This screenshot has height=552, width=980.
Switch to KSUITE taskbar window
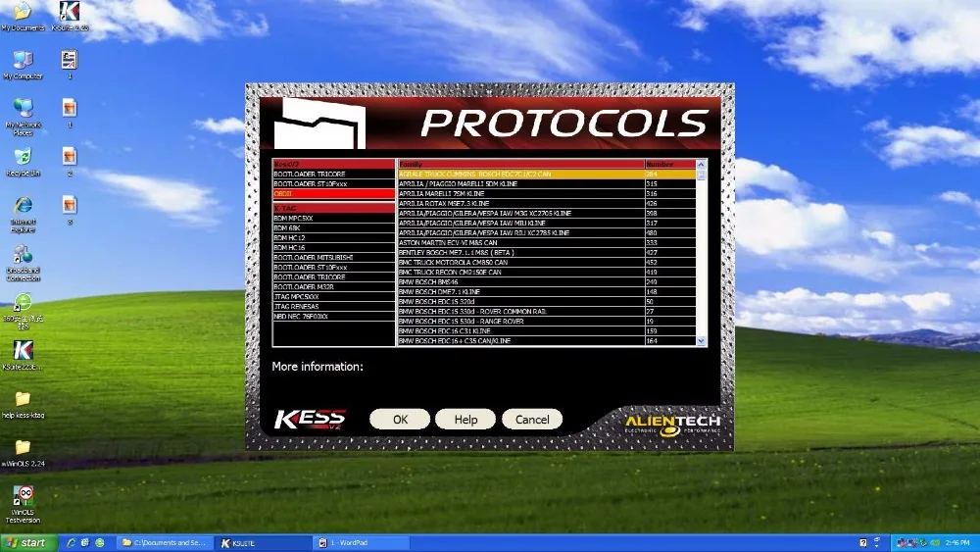[x=263, y=542]
